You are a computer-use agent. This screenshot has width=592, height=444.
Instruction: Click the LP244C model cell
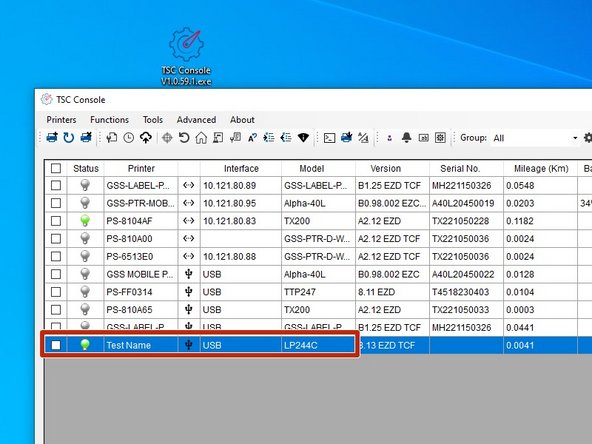point(318,345)
